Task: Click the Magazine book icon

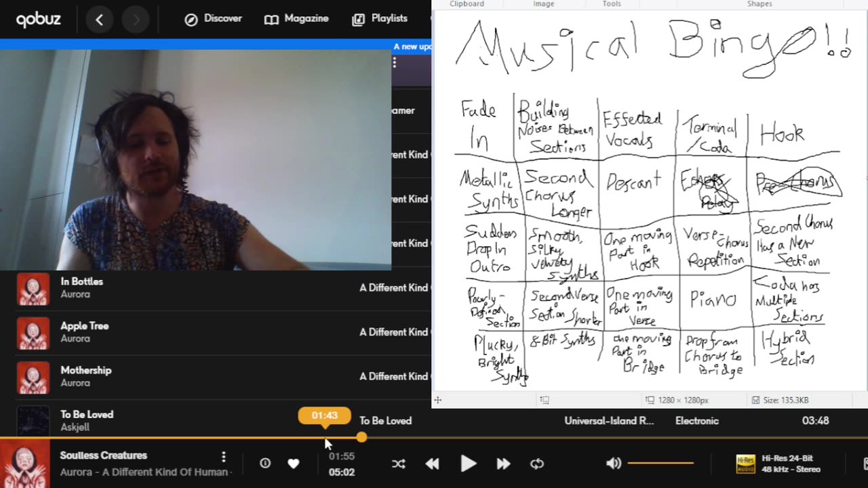Action: pyautogui.click(x=271, y=20)
